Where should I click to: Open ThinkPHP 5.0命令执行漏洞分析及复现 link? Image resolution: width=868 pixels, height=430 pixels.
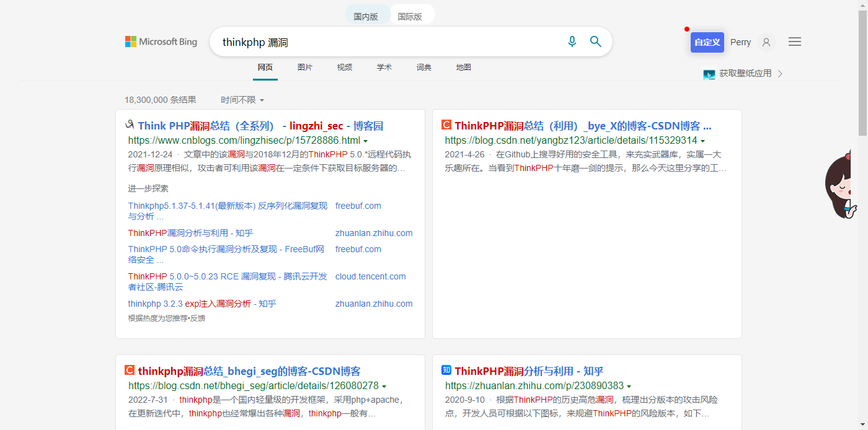(226, 254)
